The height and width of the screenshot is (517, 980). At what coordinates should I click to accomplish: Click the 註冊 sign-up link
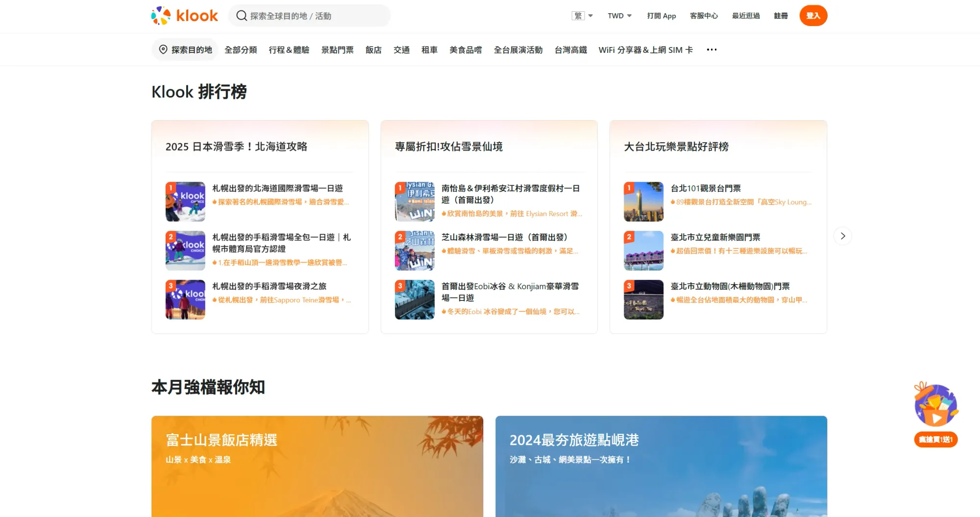781,16
